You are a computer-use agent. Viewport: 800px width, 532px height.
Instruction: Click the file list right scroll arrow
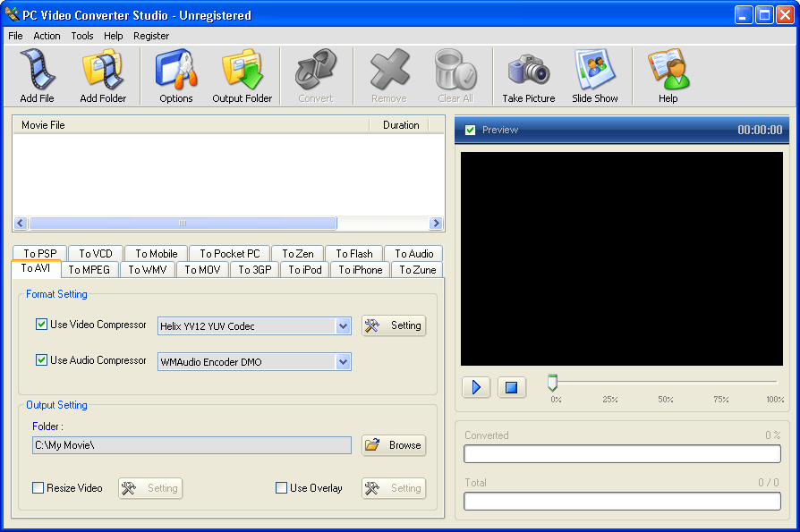tap(436, 223)
